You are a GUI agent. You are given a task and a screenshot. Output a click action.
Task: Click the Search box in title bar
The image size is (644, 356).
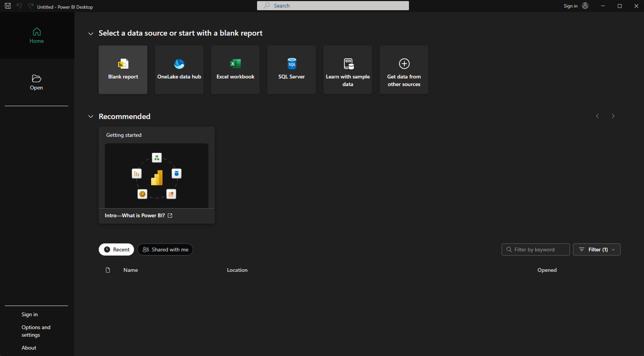click(x=333, y=6)
